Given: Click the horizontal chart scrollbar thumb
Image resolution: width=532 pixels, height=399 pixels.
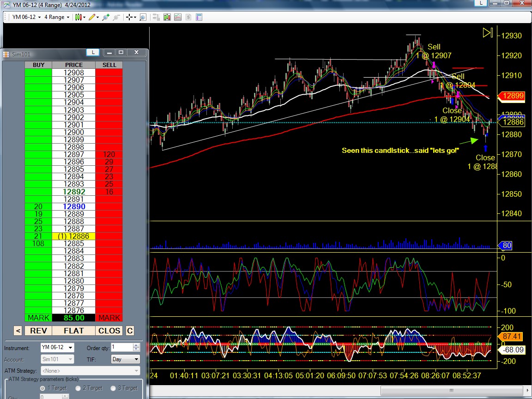Looking at the screenshot, I should (451, 390).
